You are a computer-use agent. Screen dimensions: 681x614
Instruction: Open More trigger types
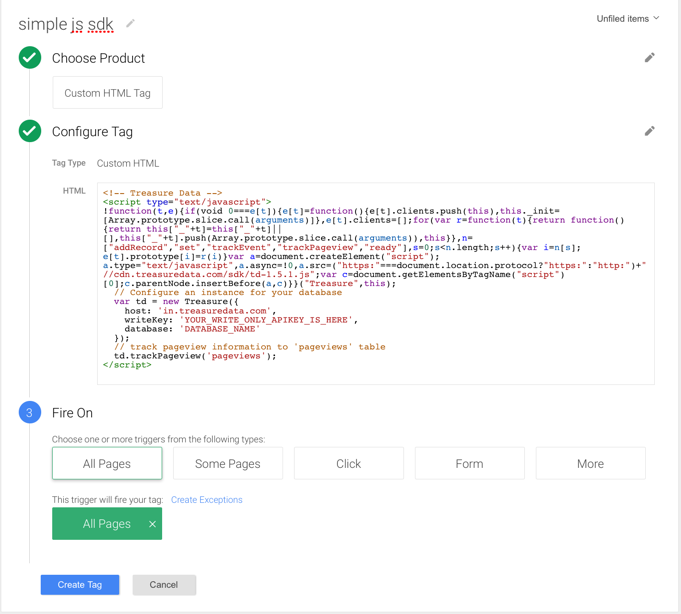click(590, 464)
